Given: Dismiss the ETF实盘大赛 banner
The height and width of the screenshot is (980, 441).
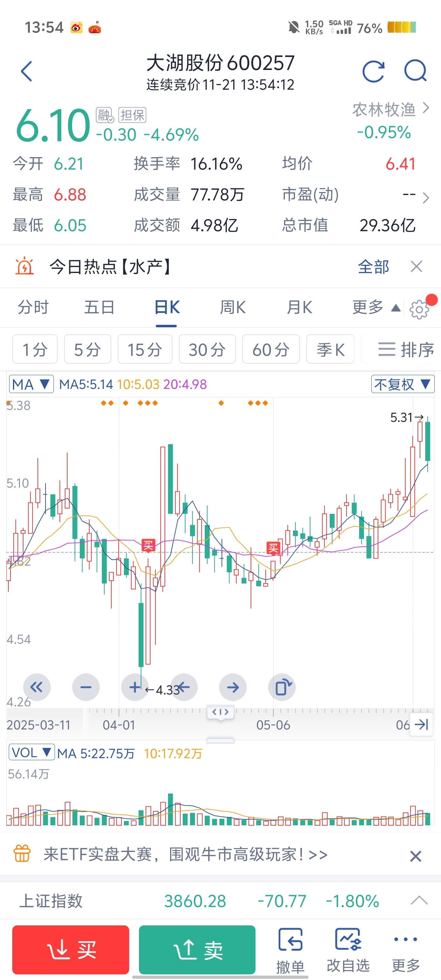Looking at the screenshot, I should click(415, 856).
